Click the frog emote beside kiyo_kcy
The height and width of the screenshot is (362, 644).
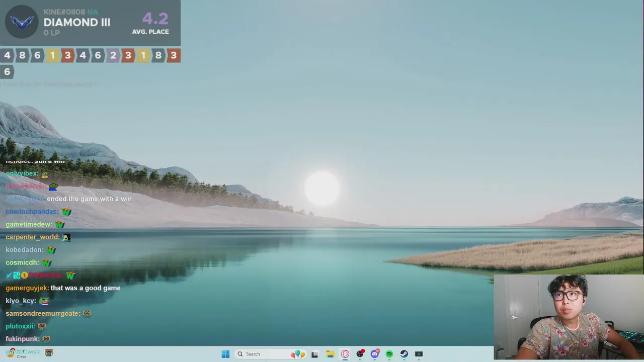click(x=44, y=301)
